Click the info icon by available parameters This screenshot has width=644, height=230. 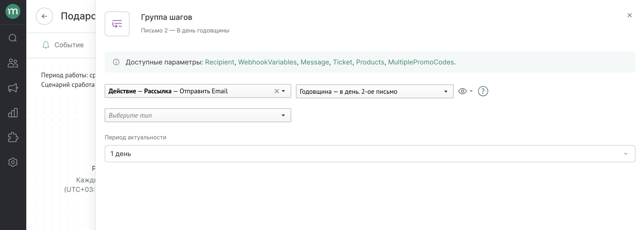pyautogui.click(x=116, y=62)
